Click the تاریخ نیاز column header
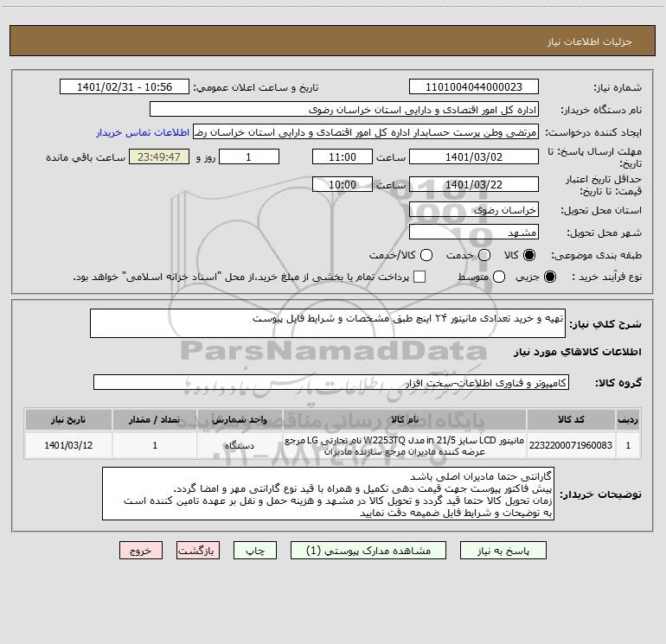The height and width of the screenshot is (644, 666). pos(68,420)
